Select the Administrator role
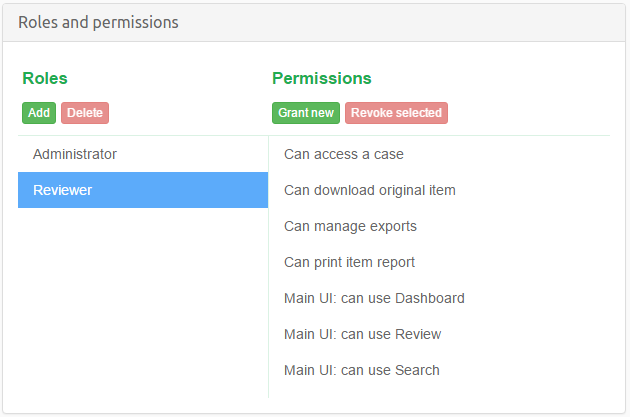The width and height of the screenshot is (630, 417). [75, 154]
